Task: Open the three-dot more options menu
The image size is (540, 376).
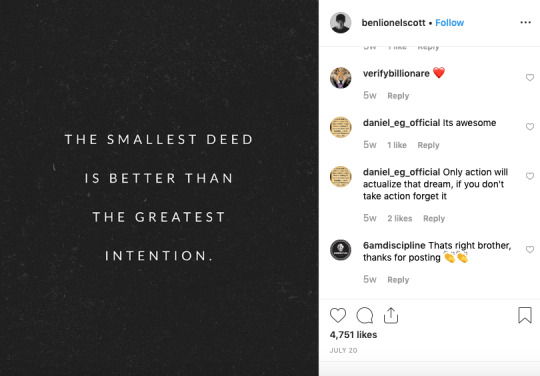Action: point(525,22)
